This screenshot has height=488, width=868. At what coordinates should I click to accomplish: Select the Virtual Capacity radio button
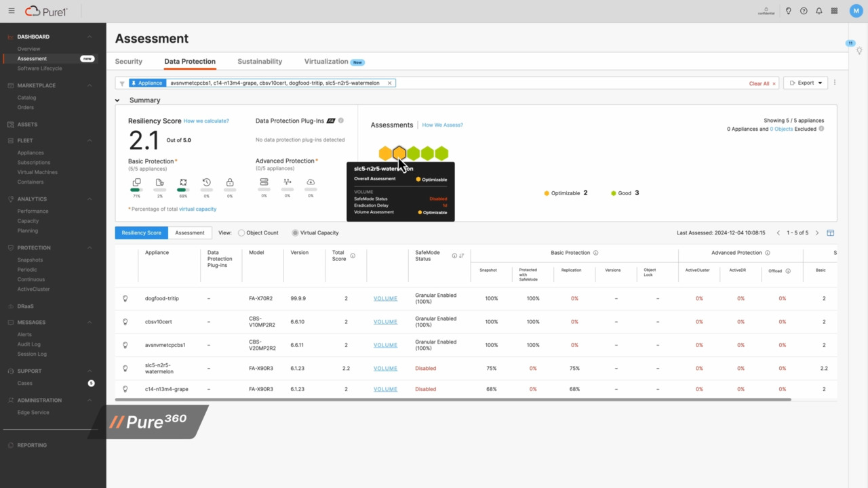pyautogui.click(x=295, y=232)
